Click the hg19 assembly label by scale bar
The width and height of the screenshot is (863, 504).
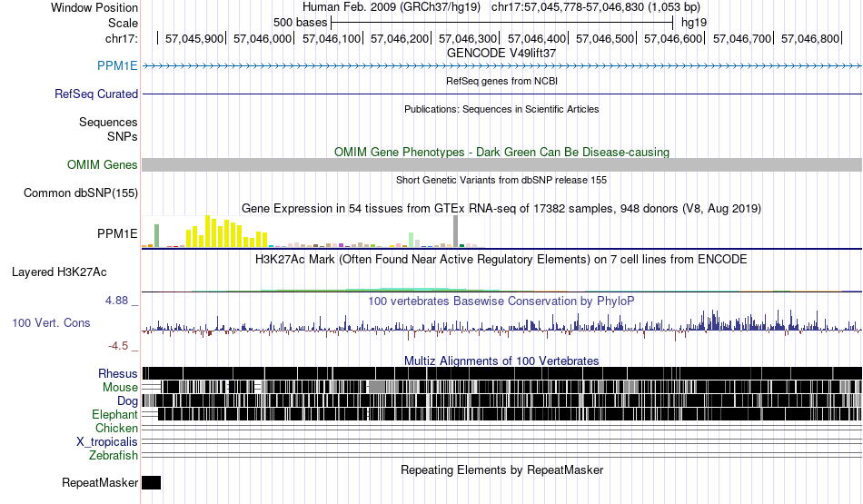point(694,23)
